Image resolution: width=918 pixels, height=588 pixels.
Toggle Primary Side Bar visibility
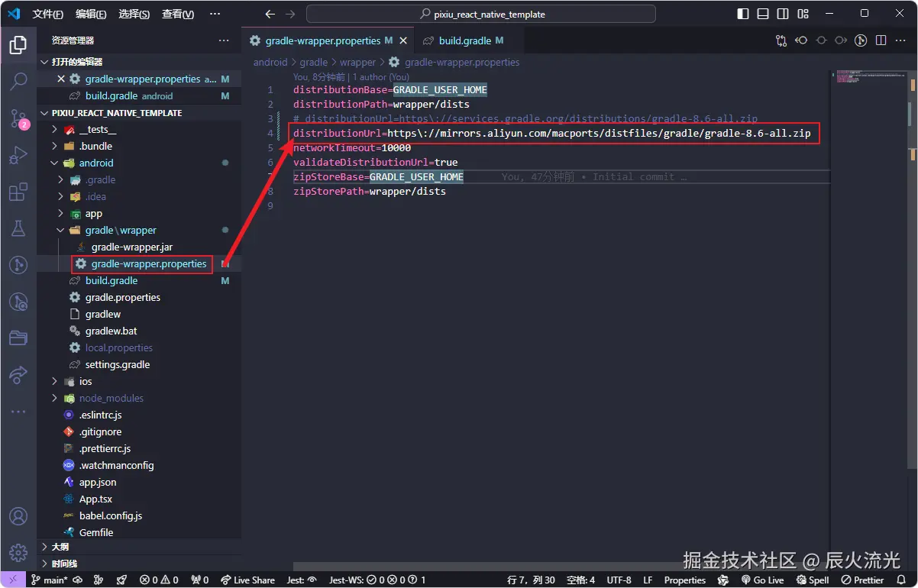743,14
